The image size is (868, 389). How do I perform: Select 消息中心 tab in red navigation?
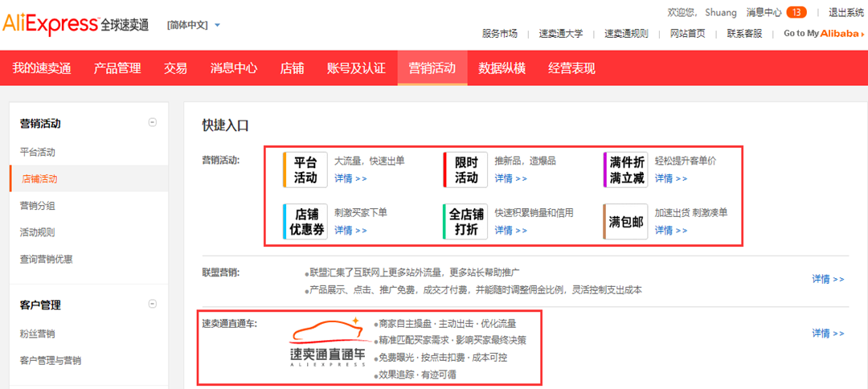coord(234,68)
